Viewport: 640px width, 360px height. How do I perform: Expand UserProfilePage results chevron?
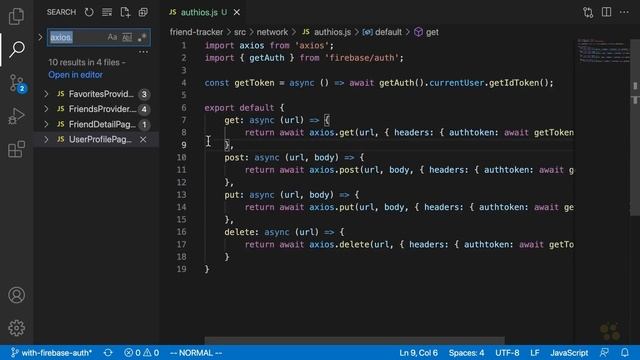[46, 139]
